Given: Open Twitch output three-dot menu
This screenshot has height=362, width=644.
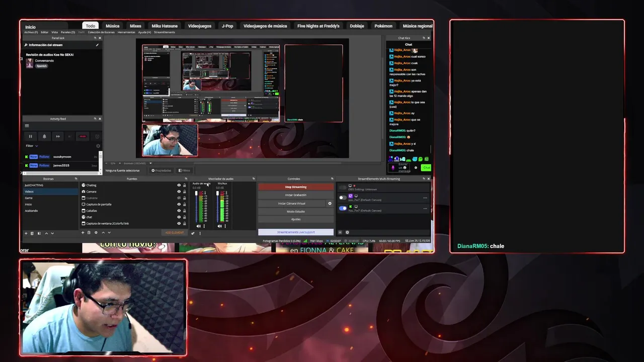Looking at the screenshot, I should [425, 198].
